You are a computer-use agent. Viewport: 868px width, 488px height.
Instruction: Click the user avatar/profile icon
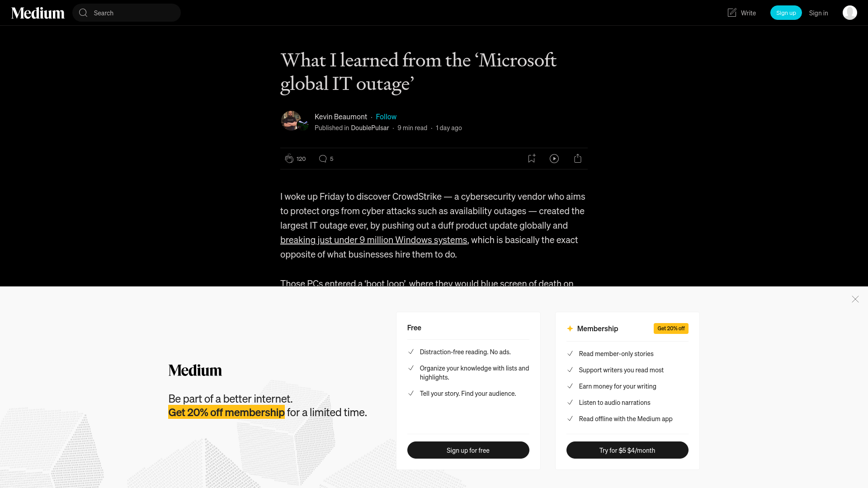coord(849,13)
